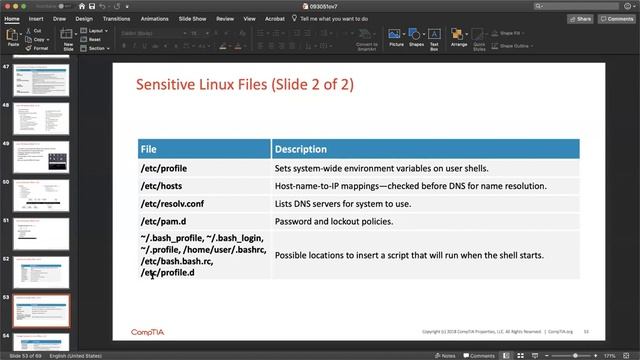Toggle Italic formatting
This screenshot has width=640, height=360.
click(134, 46)
